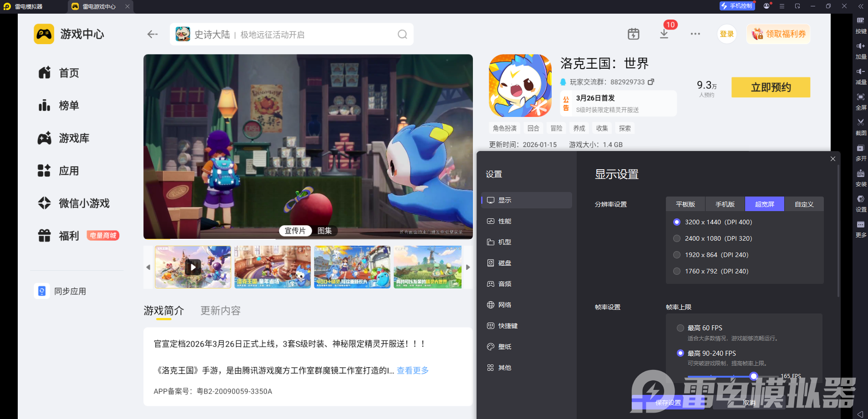868x419 pixels.
Task: Switch to the 平板版 resolution tab
Action: coord(685,204)
